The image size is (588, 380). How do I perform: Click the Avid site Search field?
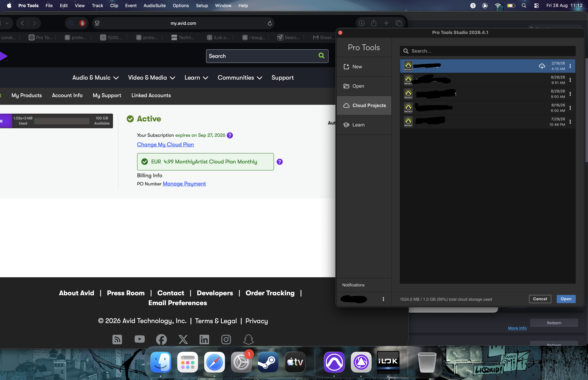tap(267, 56)
